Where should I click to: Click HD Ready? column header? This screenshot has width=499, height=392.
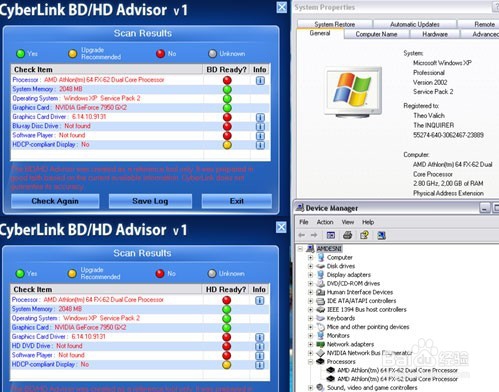tap(226, 289)
